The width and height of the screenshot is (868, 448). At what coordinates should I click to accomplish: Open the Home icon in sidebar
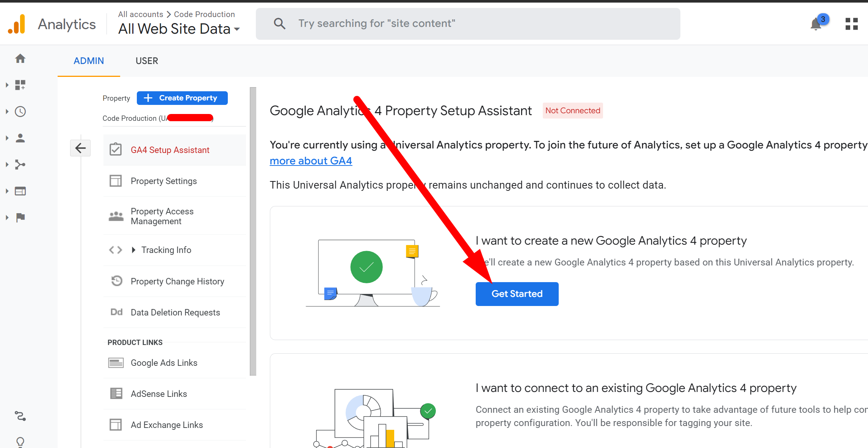coord(20,58)
